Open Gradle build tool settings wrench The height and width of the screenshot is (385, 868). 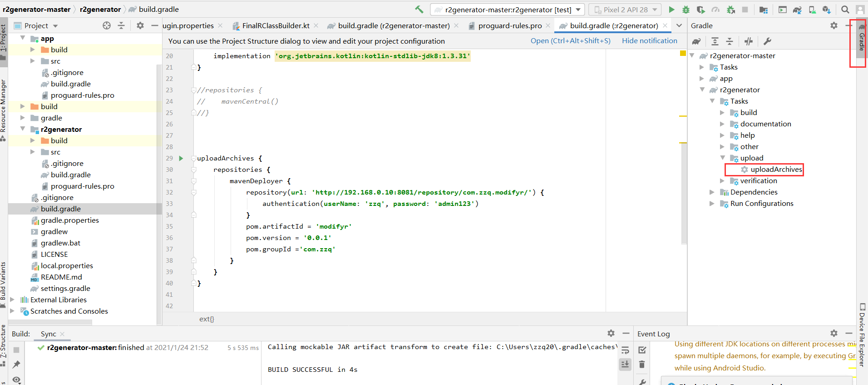pyautogui.click(x=767, y=41)
